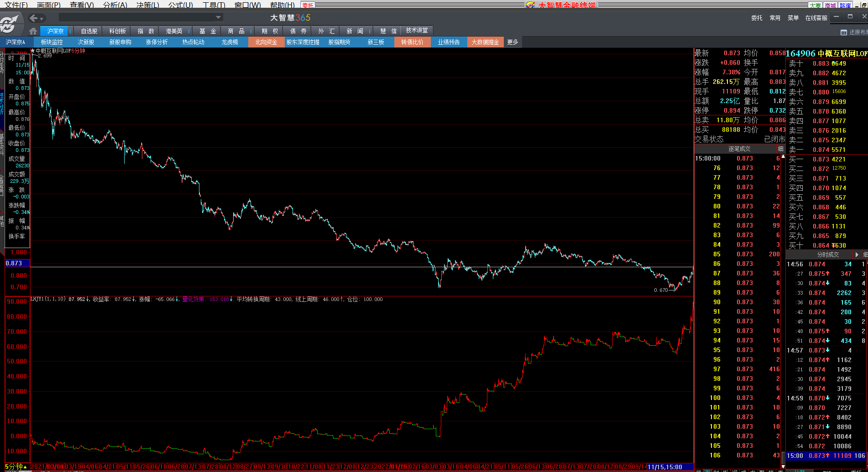Image resolution: width=868 pixels, height=472 pixels.
Task: Open the stock search combo box dropdown
Action: (x=219, y=17)
